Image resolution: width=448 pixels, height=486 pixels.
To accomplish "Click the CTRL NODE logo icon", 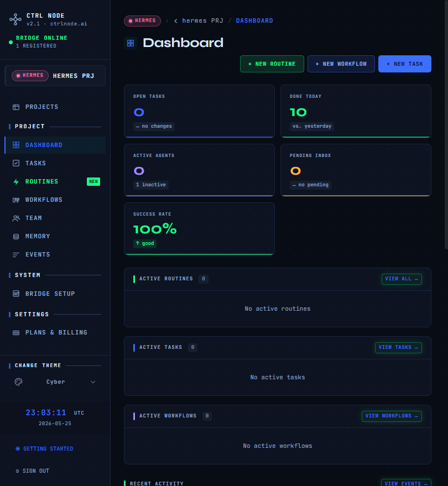I will pos(15,19).
